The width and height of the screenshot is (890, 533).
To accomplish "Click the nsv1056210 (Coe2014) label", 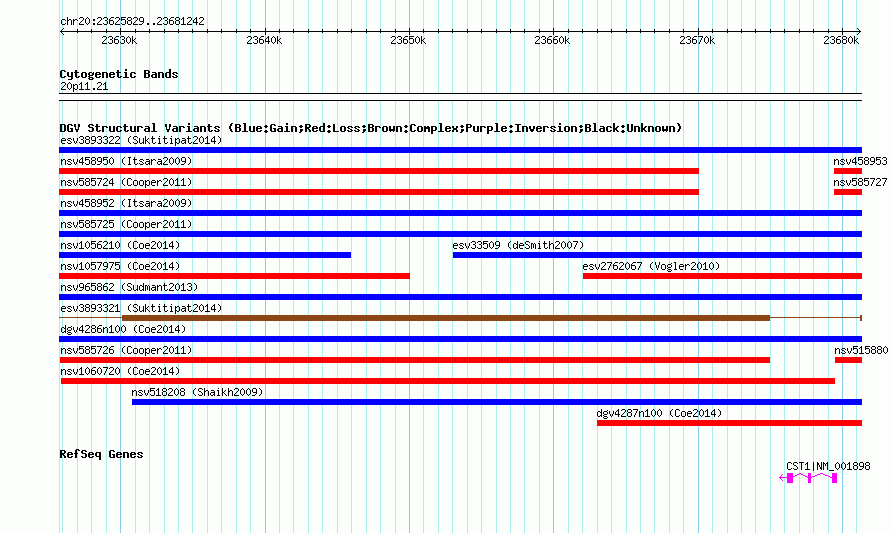I will (120, 245).
